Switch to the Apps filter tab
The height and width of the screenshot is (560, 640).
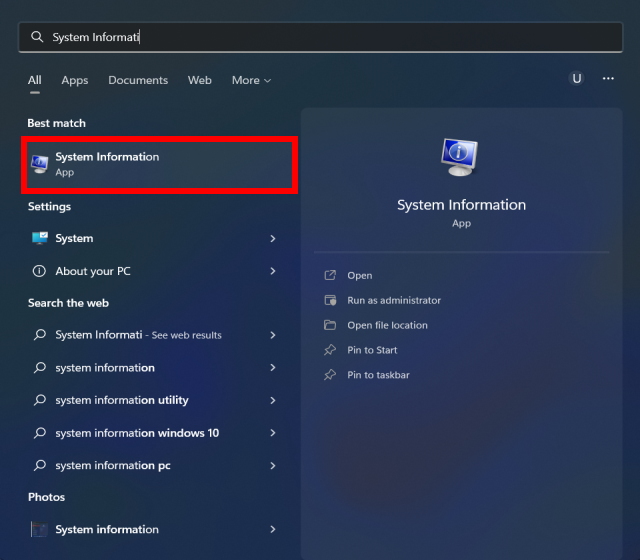point(75,80)
